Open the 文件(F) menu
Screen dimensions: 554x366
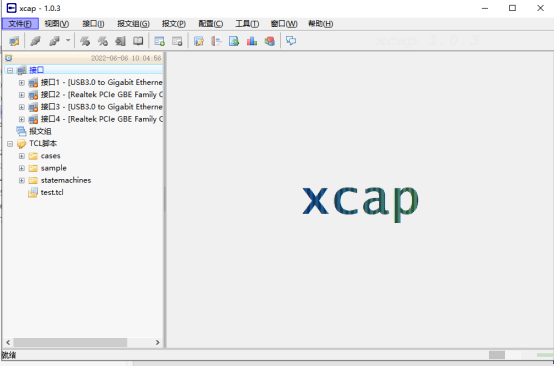[x=20, y=24]
